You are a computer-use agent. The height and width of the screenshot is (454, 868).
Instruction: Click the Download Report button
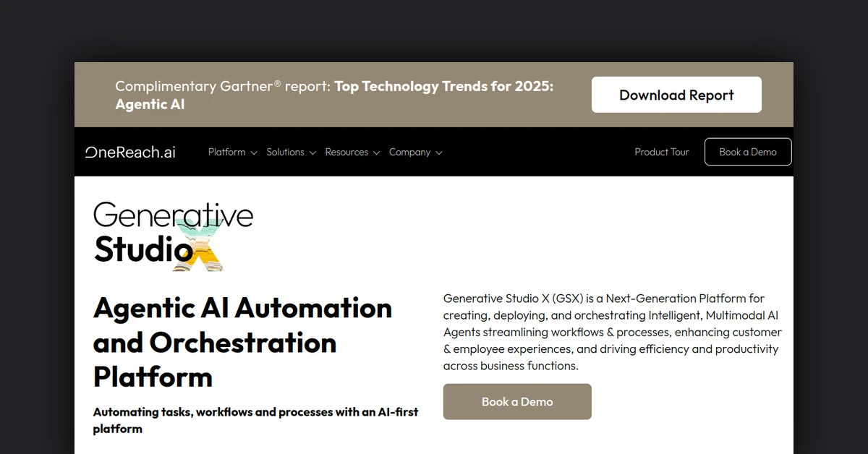click(676, 95)
